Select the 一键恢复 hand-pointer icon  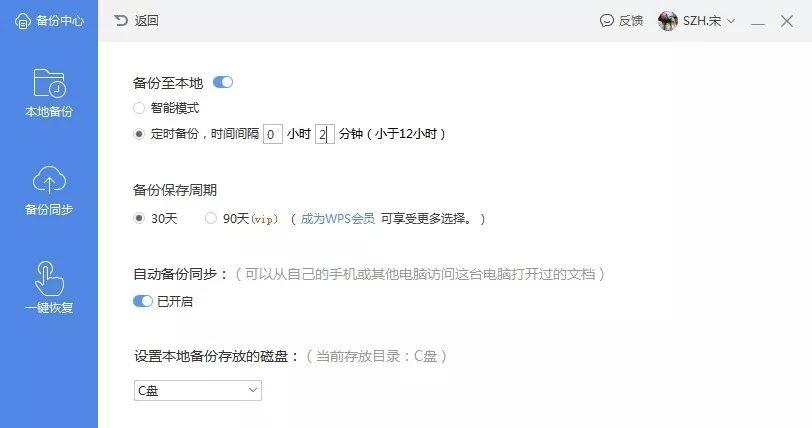[x=49, y=279]
